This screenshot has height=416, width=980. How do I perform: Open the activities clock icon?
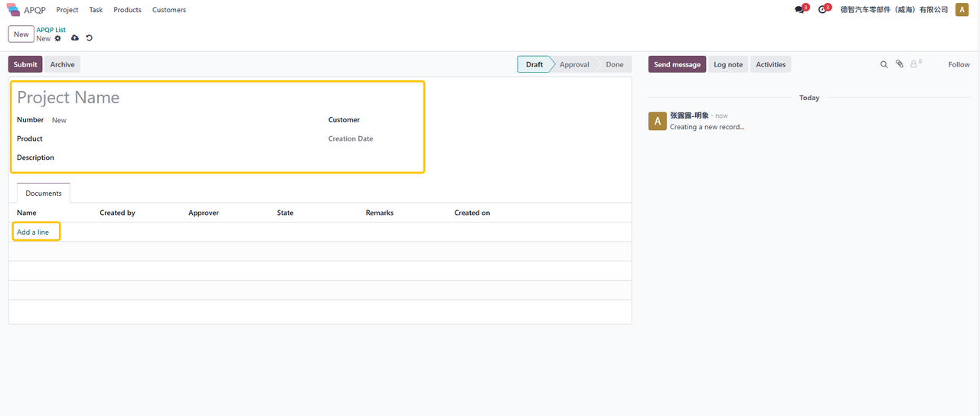(823, 10)
